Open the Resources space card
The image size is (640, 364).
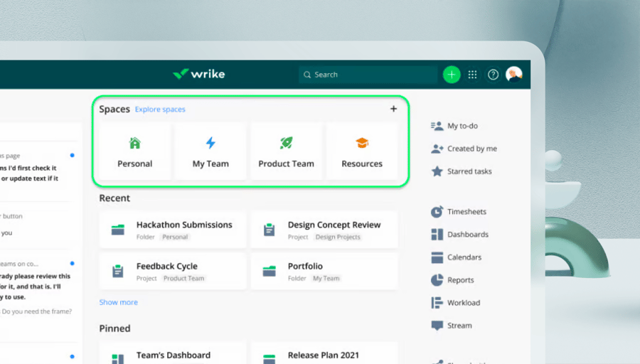click(x=362, y=151)
